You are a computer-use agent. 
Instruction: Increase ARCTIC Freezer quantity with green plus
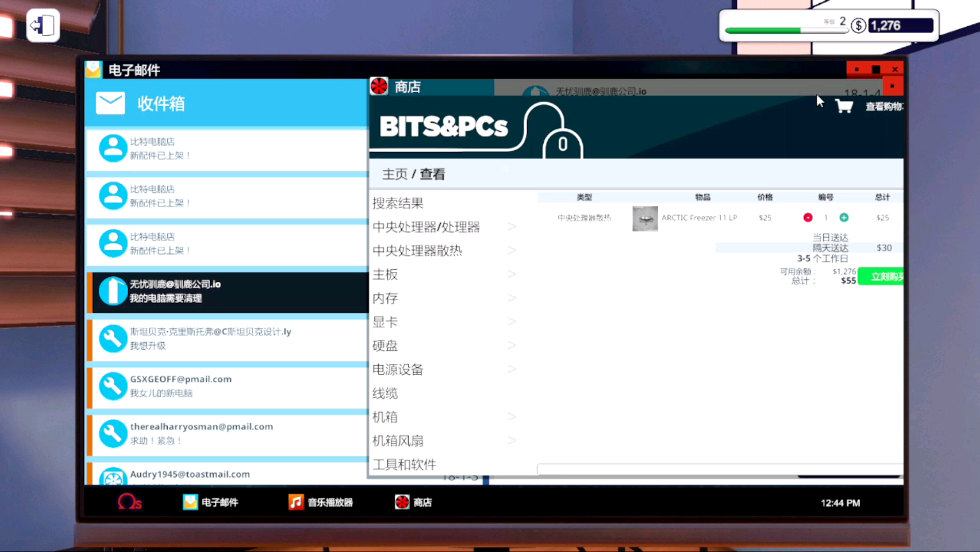(x=844, y=218)
